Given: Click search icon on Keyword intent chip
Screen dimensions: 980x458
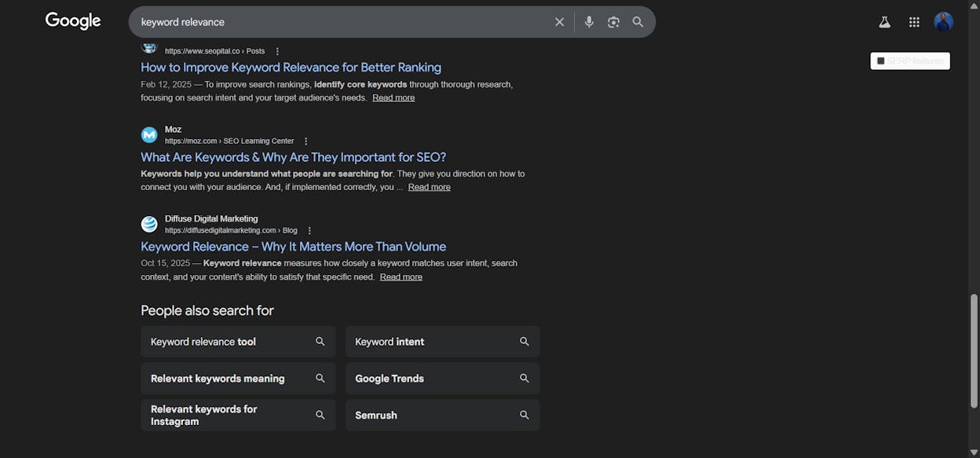Looking at the screenshot, I should [525, 342].
